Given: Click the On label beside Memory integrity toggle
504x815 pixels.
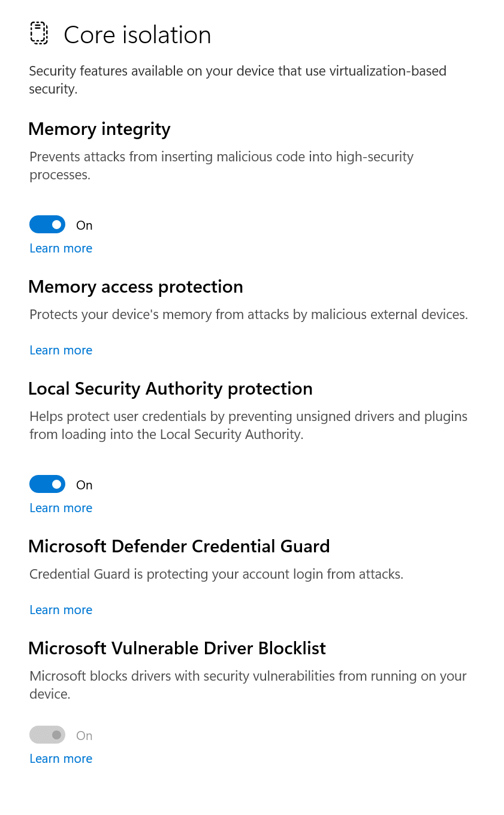Looking at the screenshot, I should (x=84, y=225).
